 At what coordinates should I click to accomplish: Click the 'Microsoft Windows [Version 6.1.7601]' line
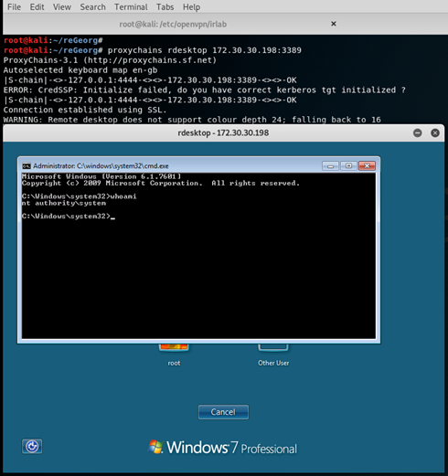point(101,176)
